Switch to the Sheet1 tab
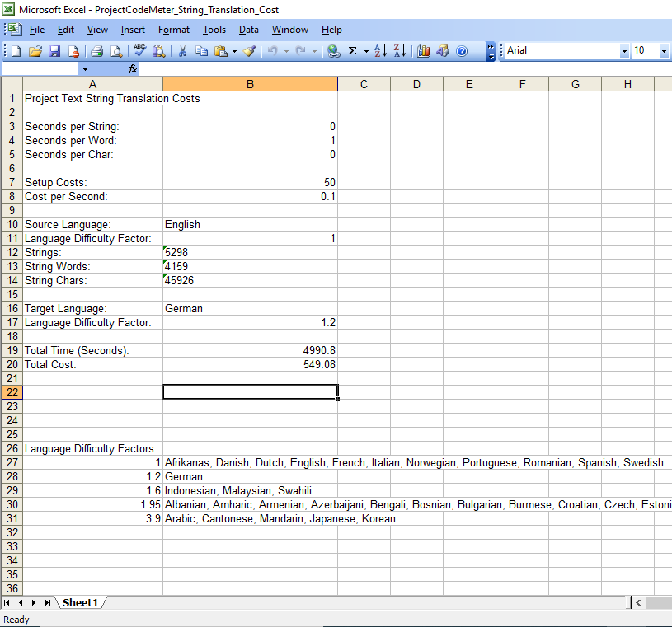The height and width of the screenshot is (627, 672). (x=80, y=602)
